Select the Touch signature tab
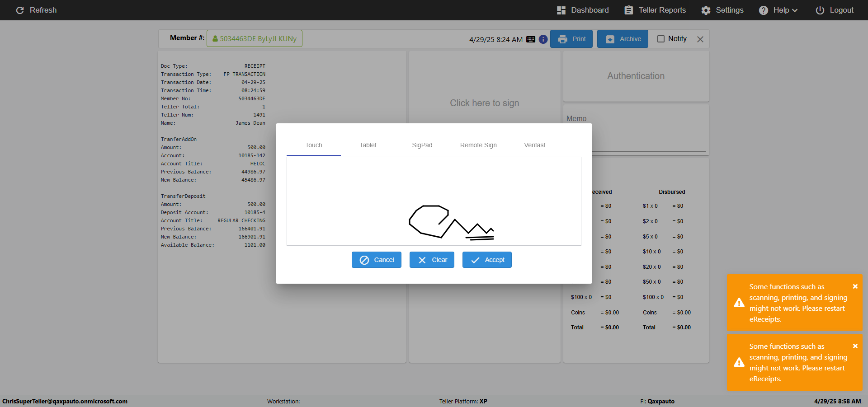This screenshot has height=407, width=868. (x=314, y=145)
